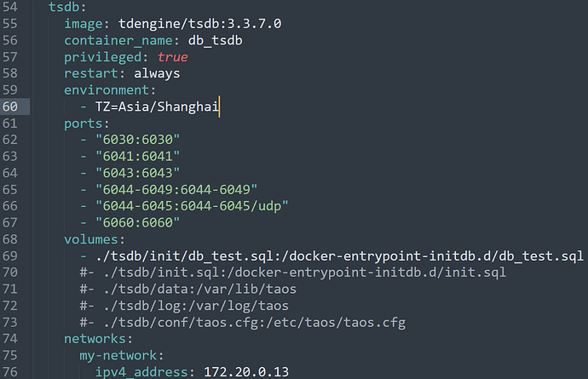This screenshot has width=588, height=379.
Task: Click the IP address 172.20.0.13
Action: tap(247, 370)
